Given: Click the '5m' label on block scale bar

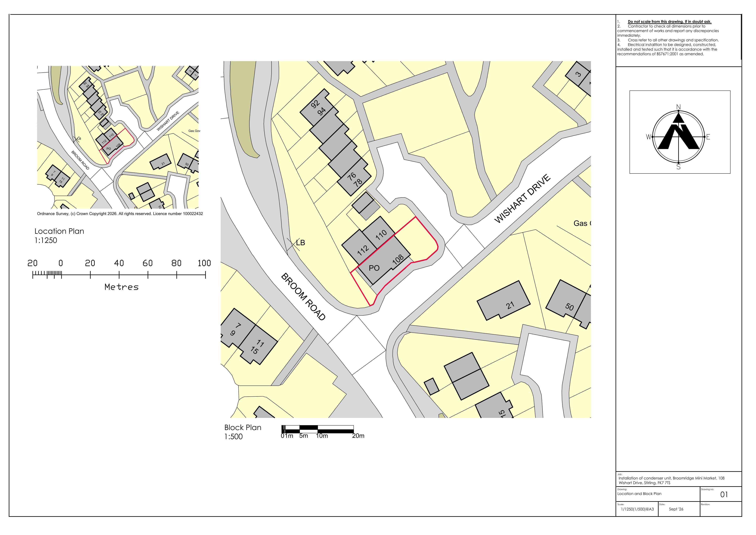Looking at the screenshot, I should (x=304, y=436).
